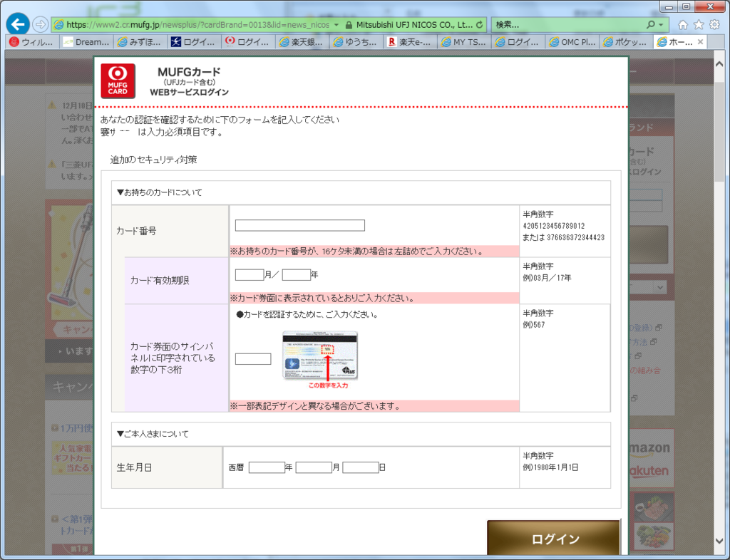Click the カード番号 input field
This screenshot has height=560, width=730.
[300, 226]
